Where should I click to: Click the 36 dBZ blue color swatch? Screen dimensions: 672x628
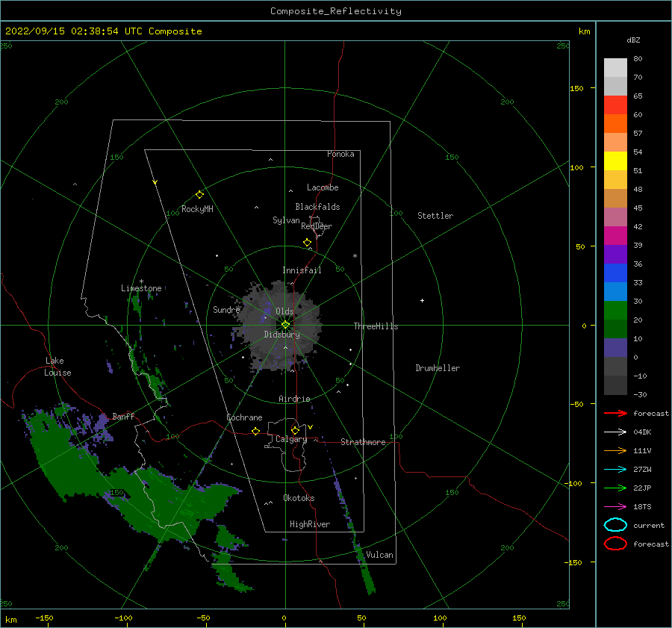click(x=615, y=273)
